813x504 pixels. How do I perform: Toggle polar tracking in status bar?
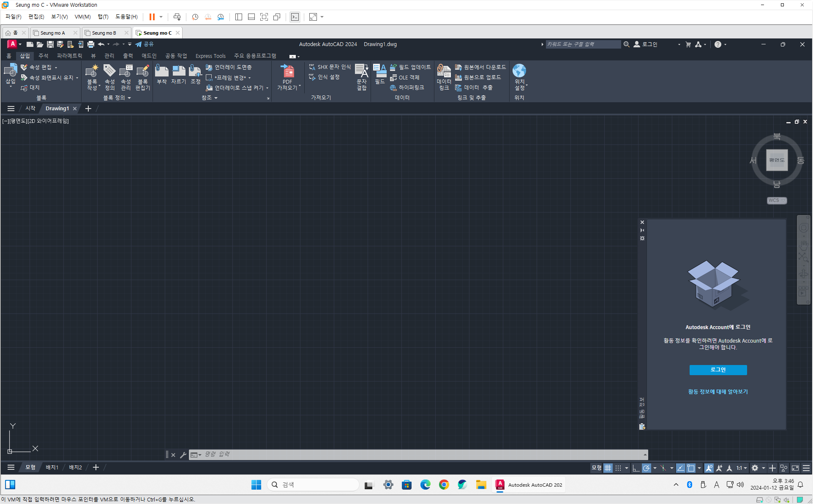646,468
